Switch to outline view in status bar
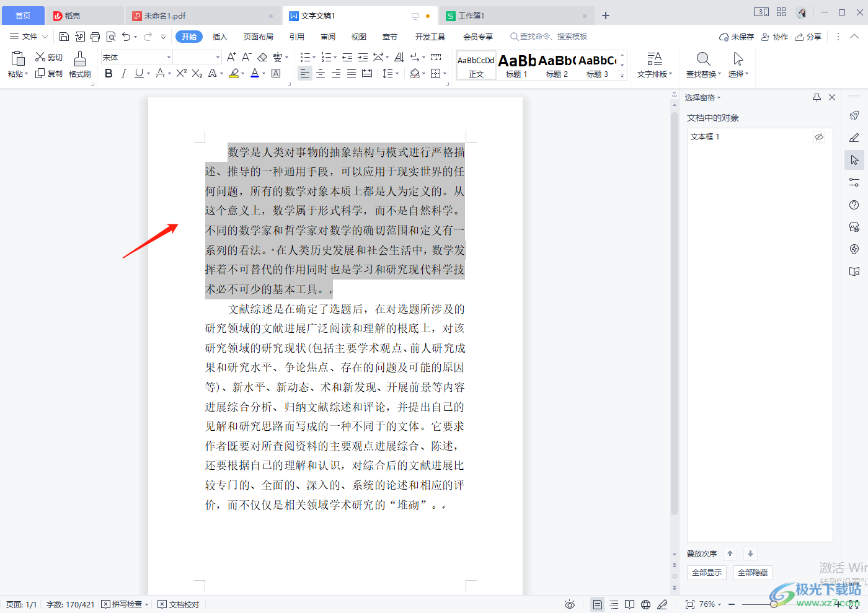Image resolution: width=868 pixels, height=613 pixels. (614, 604)
